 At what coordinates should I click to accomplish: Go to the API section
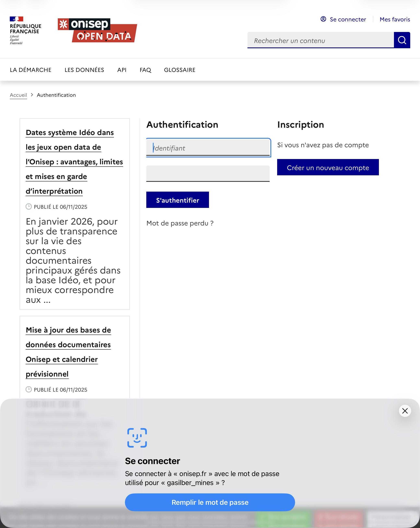[122, 70]
